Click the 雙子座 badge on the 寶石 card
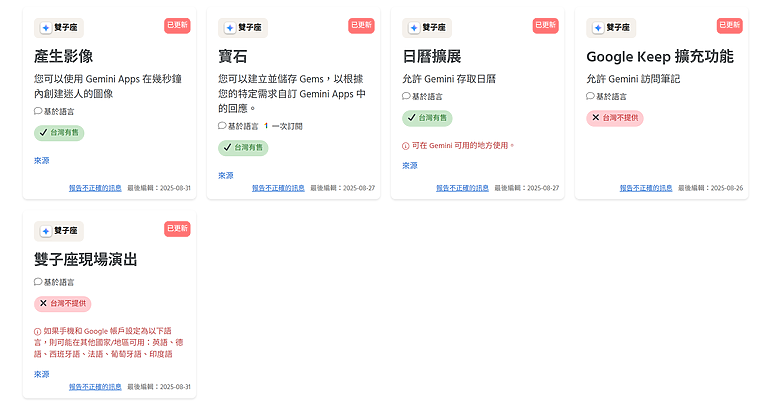The width and height of the screenshot is (780, 407). coord(243,28)
